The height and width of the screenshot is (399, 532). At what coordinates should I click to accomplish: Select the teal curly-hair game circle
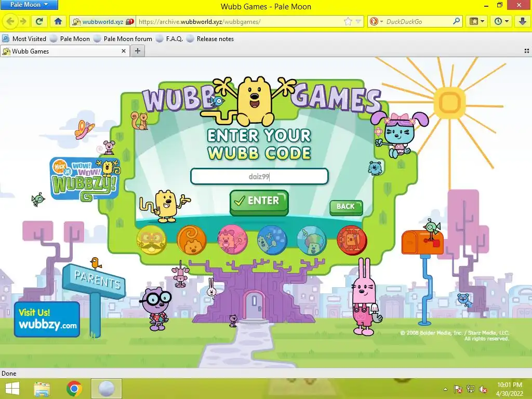312,241
